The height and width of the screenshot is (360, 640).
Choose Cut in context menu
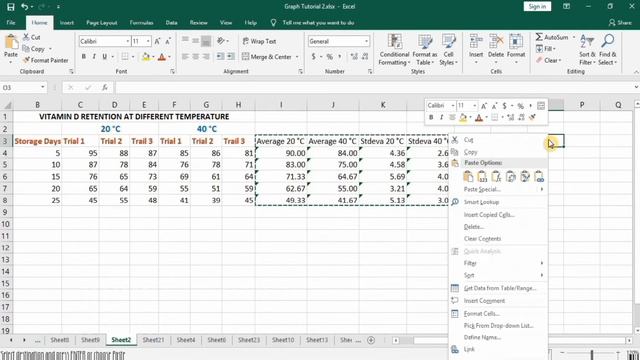click(469, 140)
